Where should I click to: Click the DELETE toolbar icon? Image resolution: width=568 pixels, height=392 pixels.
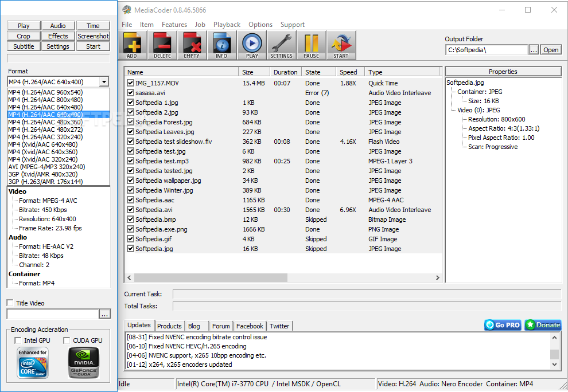[162, 45]
